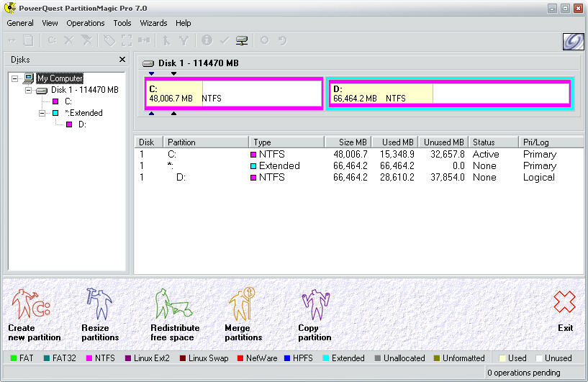Image resolution: width=588 pixels, height=382 pixels.
Task: Sort by the Status column header
Action: [494, 142]
